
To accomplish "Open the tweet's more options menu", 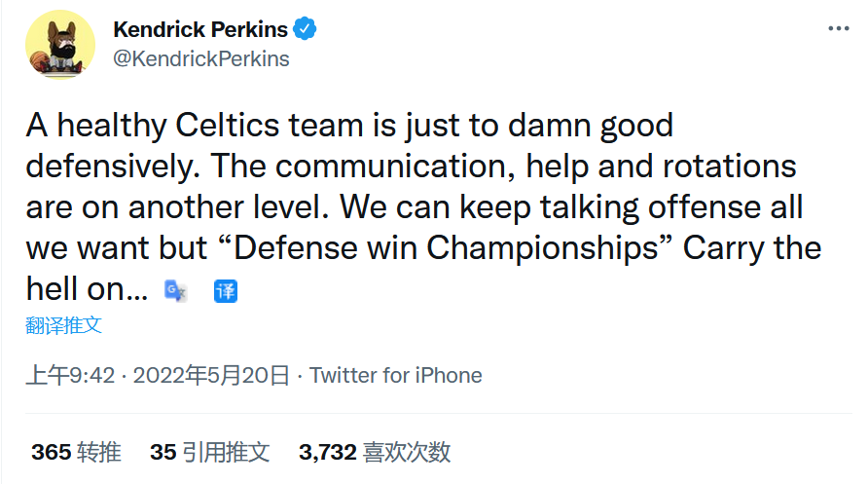I will pyautogui.click(x=838, y=29).
